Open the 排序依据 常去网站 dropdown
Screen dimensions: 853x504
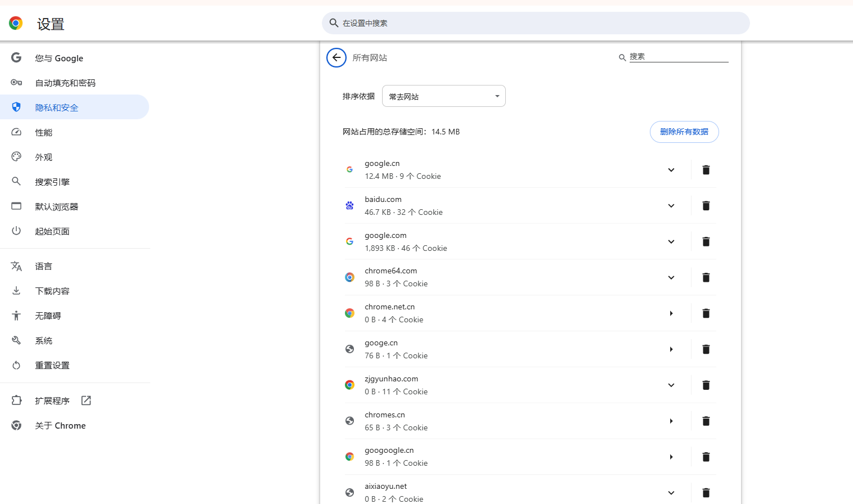[444, 96]
